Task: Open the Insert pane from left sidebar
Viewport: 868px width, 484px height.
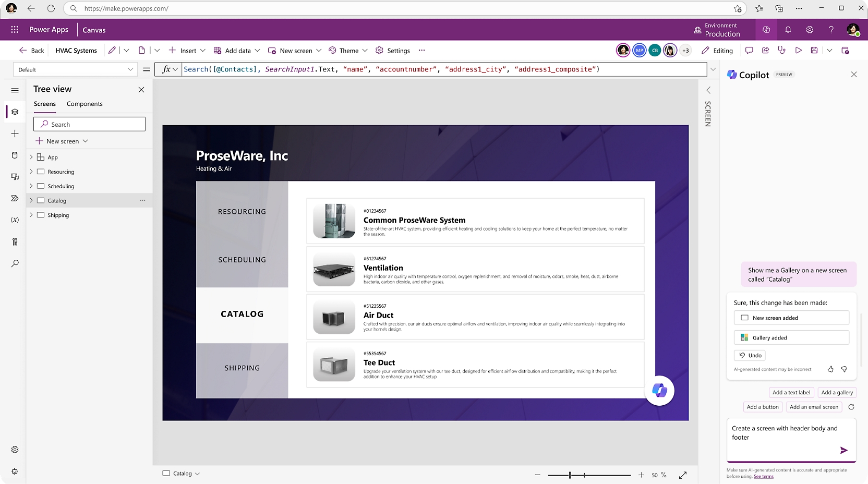Action: [15, 134]
